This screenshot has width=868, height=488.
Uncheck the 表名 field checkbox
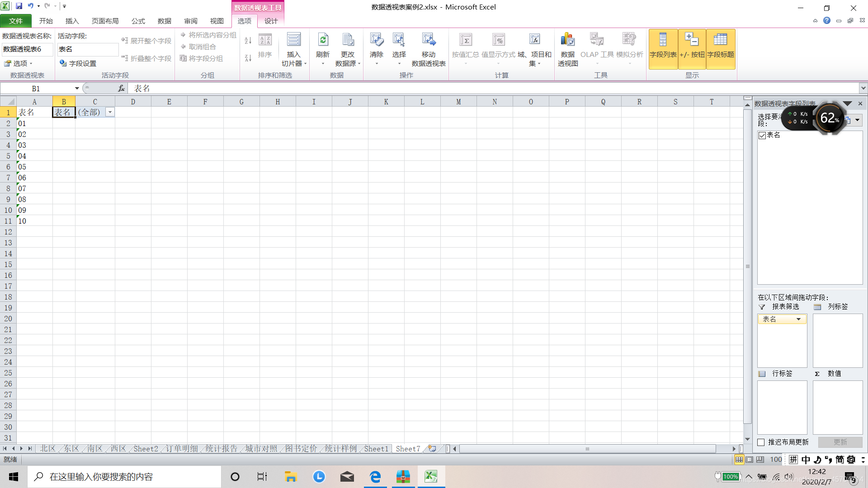point(762,136)
